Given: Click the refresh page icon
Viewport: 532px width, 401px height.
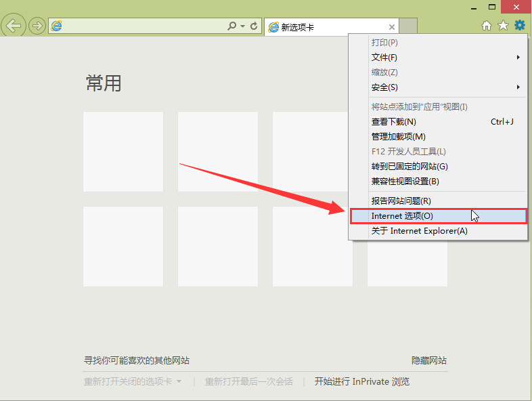Looking at the screenshot, I should (254, 26).
